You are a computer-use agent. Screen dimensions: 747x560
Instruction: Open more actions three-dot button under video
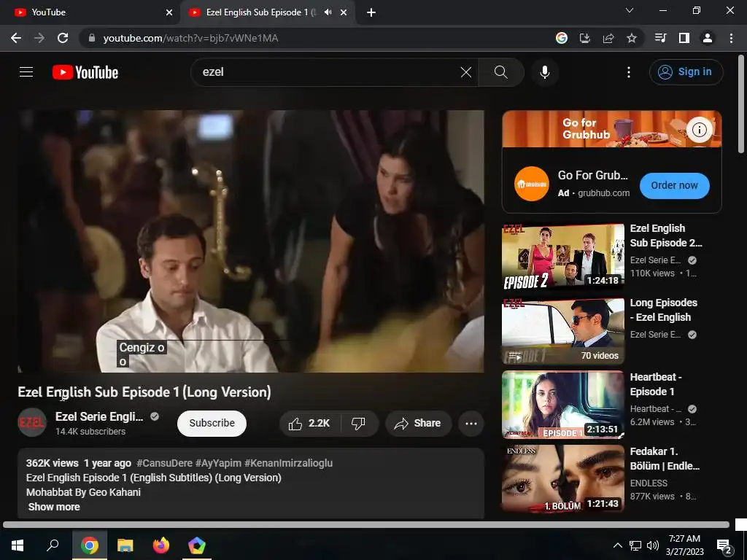pyautogui.click(x=471, y=423)
